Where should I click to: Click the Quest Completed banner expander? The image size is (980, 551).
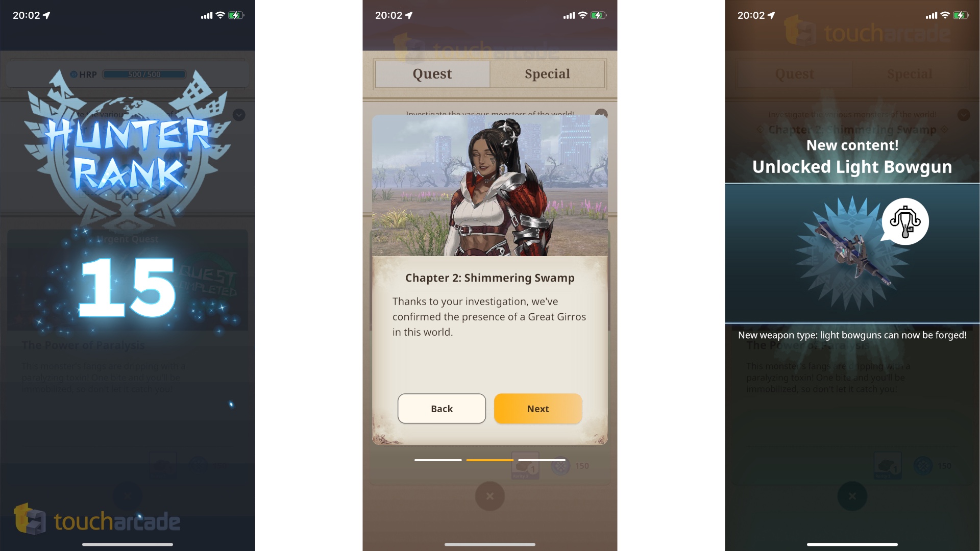(x=238, y=114)
